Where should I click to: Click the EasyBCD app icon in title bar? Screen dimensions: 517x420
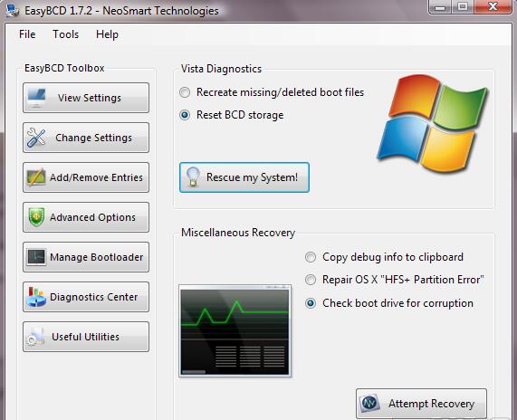tap(13, 10)
